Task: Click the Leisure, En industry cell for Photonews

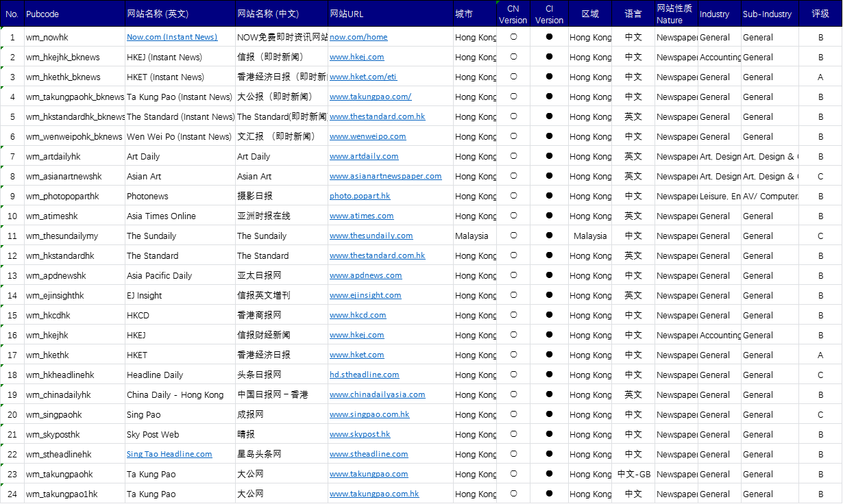Action: click(720, 196)
